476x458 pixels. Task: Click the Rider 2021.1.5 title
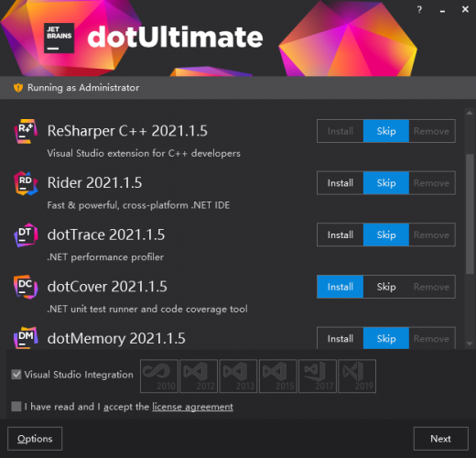pos(94,183)
